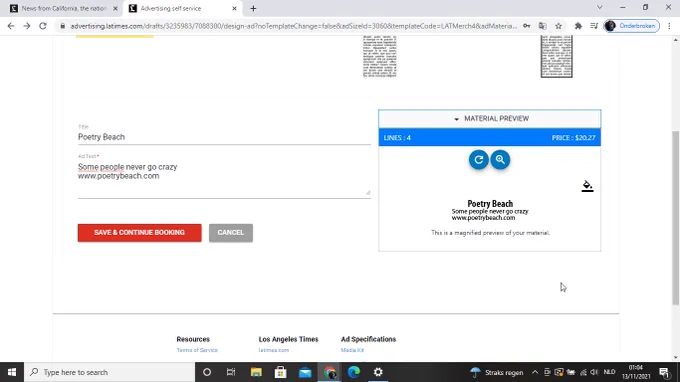This screenshot has width=680, height=382.
Task: Click the address bar URL
Action: pyautogui.click(x=294, y=26)
